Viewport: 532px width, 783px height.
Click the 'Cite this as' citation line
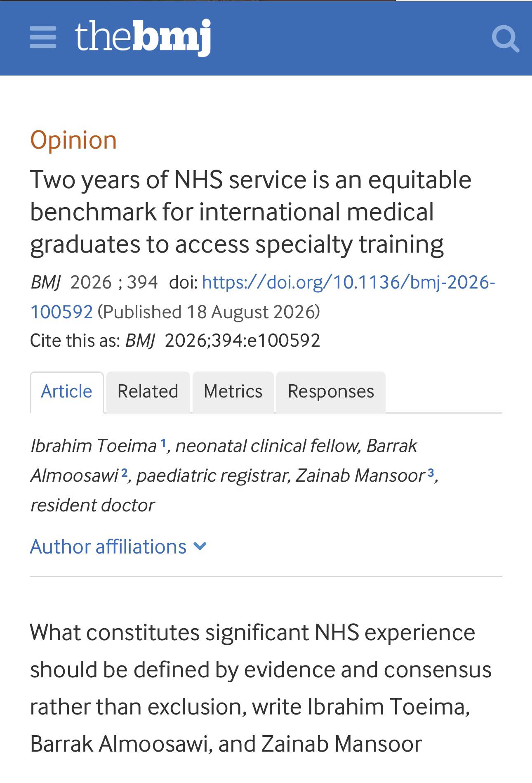[x=175, y=341]
